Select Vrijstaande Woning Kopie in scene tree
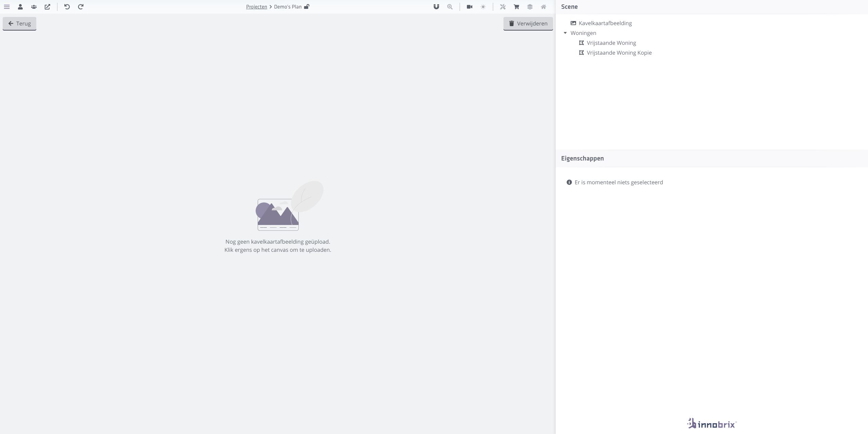Viewport: 868px width, 434px height. [x=619, y=53]
